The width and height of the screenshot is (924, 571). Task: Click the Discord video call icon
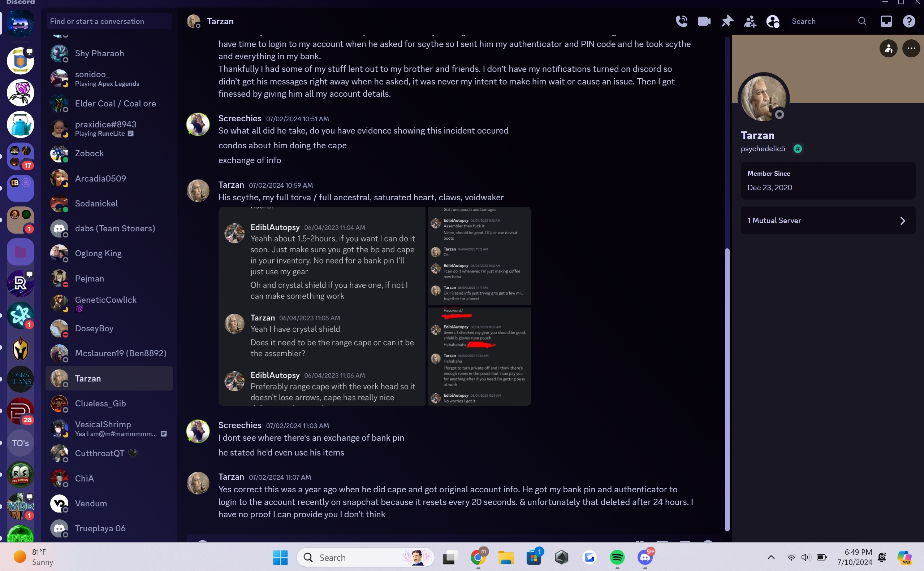pyautogui.click(x=704, y=21)
